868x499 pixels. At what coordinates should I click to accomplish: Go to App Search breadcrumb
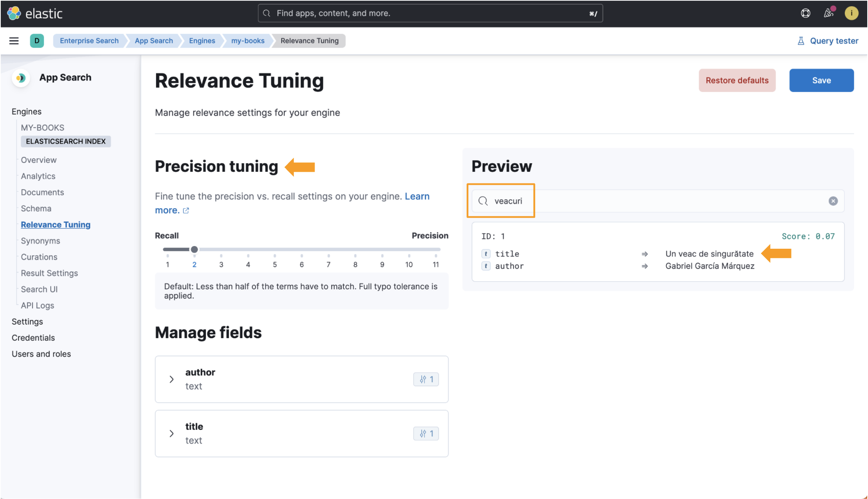pyautogui.click(x=154, y=41)
